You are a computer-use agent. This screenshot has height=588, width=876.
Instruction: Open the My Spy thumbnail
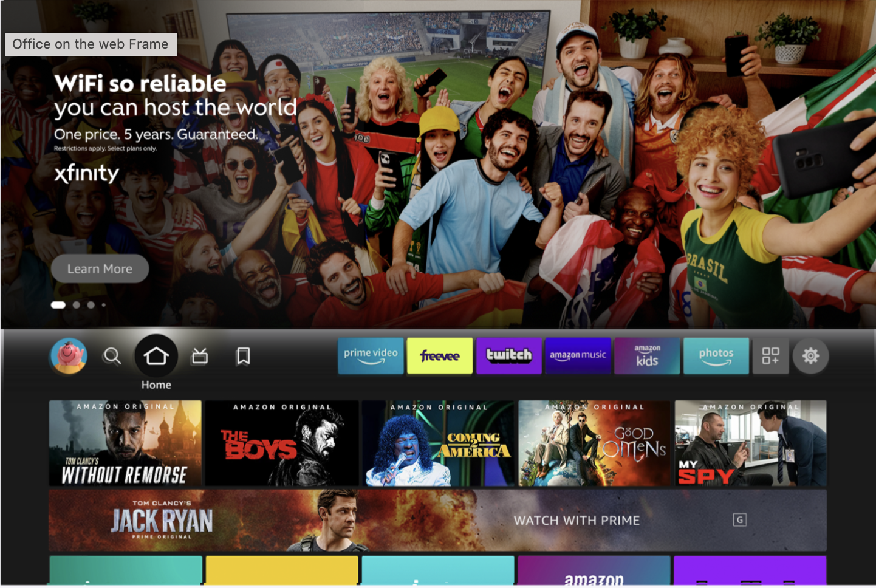pyautogui.click(x=751, y=443)
